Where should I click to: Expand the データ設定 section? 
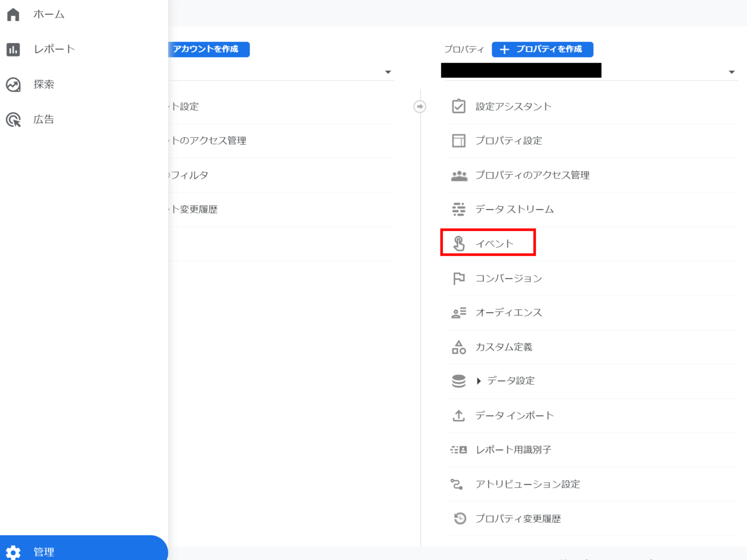[x=479, y=381]
